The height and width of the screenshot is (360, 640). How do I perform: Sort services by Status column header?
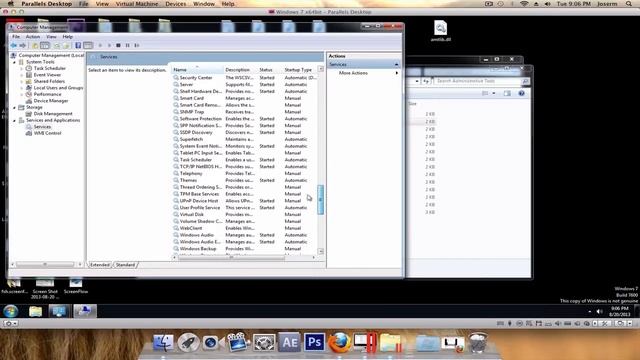click(270, 70)
